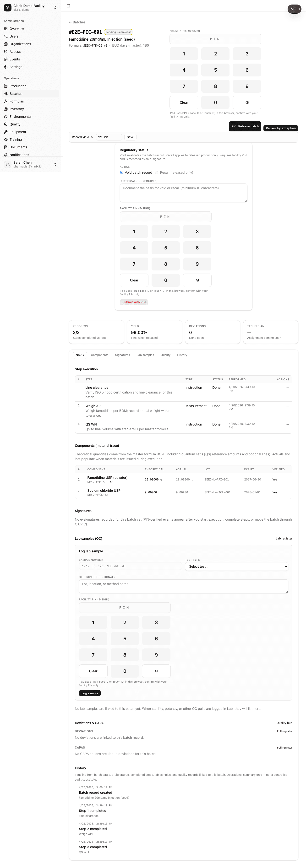
Task: Open Access sidebar item
Action: (30, 52)
